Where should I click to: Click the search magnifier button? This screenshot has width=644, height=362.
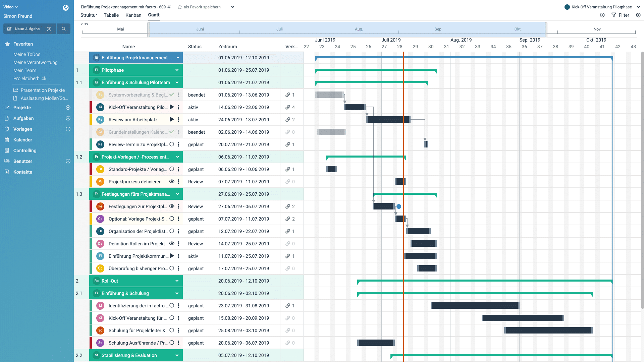(64, 29)
